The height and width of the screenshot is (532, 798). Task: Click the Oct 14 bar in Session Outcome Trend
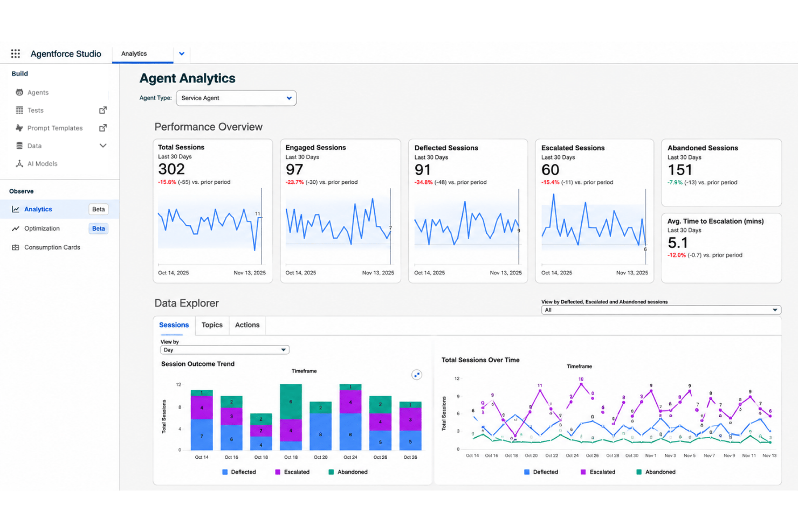pyautogui.click(x=202, y=420)
